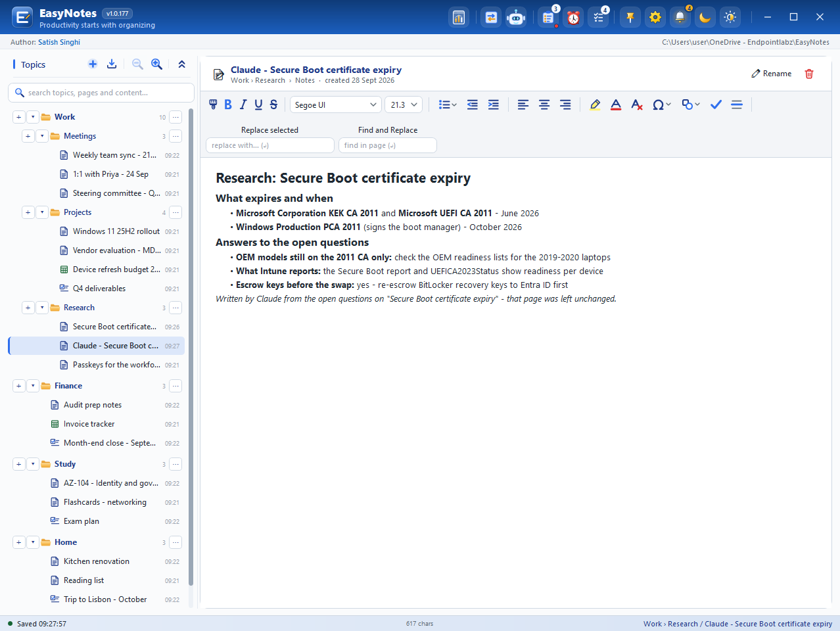Click the replace with input field

pyautogui.click(x=270, y=145)
